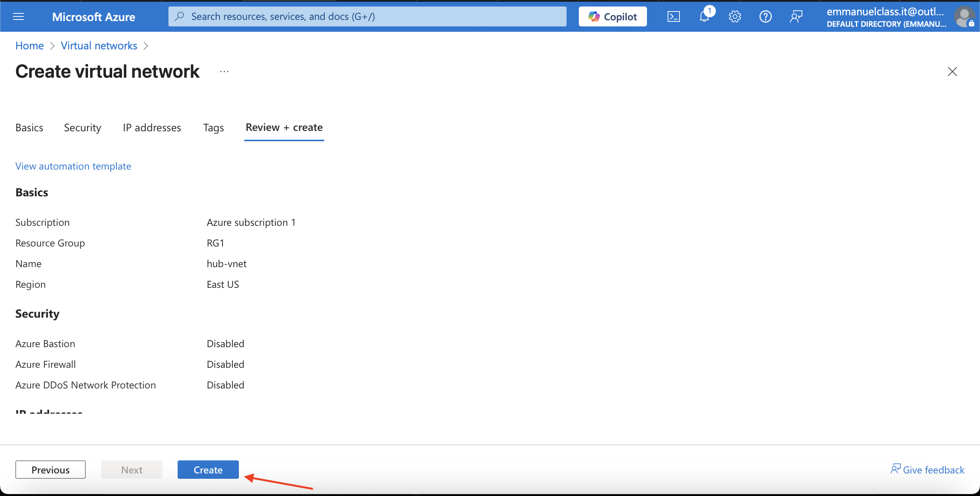Click the 'Subscription' label
Screen dimensions: 980x496
point(42,222)
